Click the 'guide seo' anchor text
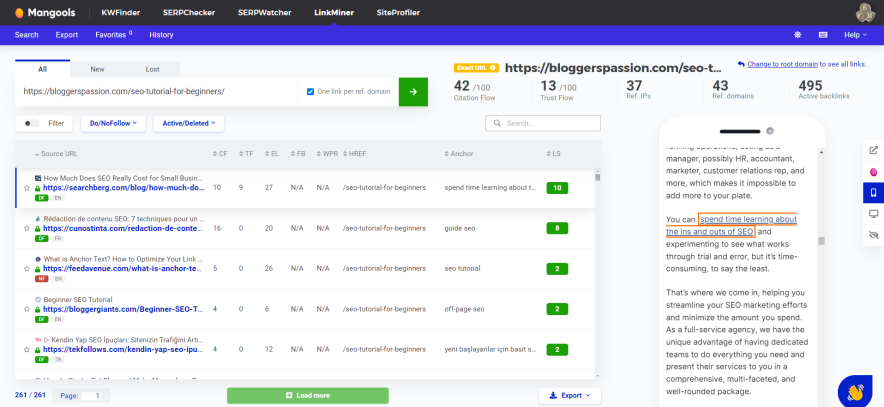The height and width of the screenshot is (407, 884). (459, 229)
